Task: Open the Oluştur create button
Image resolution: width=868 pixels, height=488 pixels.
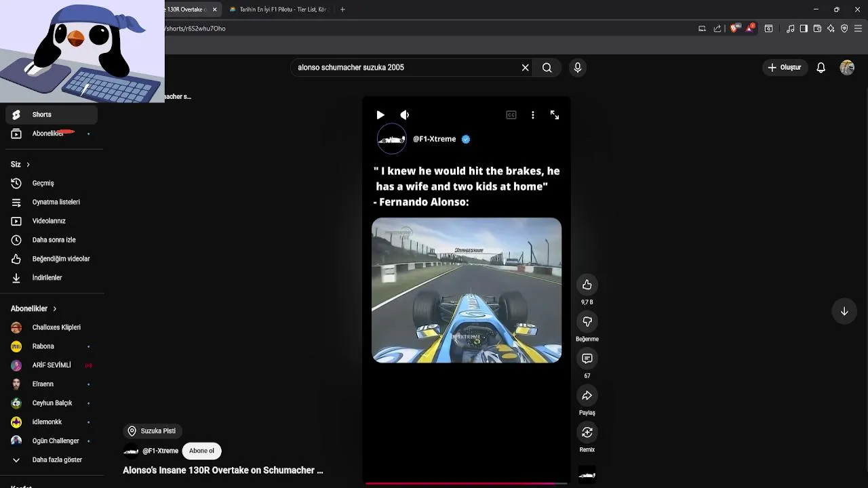Action: pos(785,68)
